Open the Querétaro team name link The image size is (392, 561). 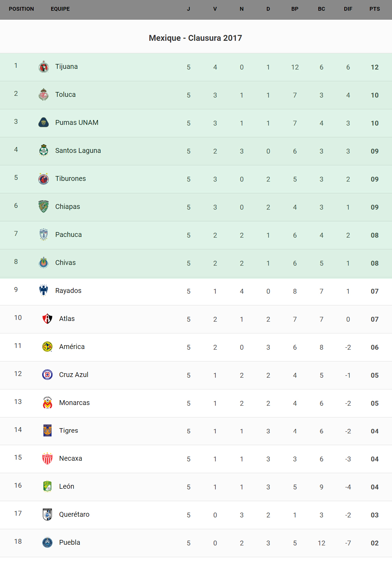[74, 514]
